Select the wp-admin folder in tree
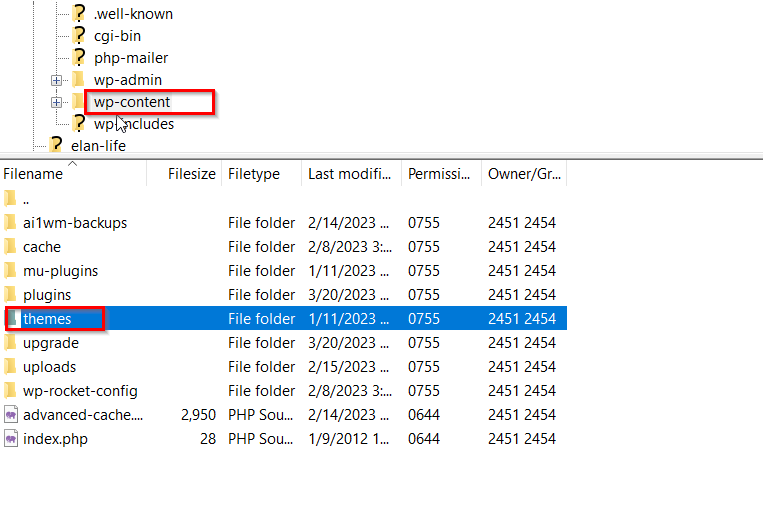 (127, 80)
